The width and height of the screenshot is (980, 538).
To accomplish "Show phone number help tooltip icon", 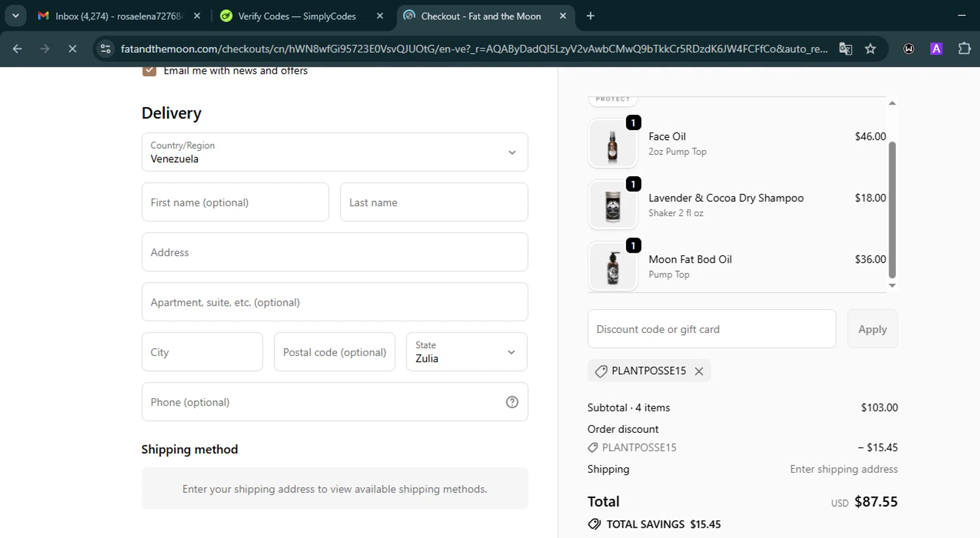I will 512,402.
